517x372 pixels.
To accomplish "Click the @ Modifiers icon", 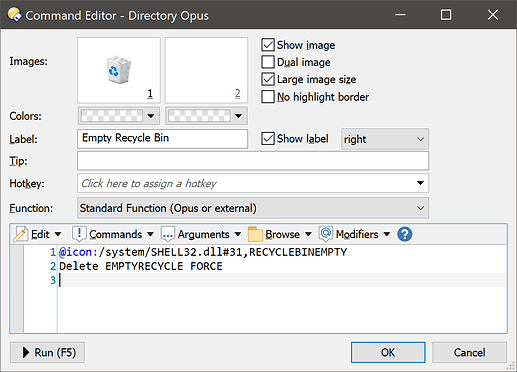I will pyautogui.click(x=326, y=234).
